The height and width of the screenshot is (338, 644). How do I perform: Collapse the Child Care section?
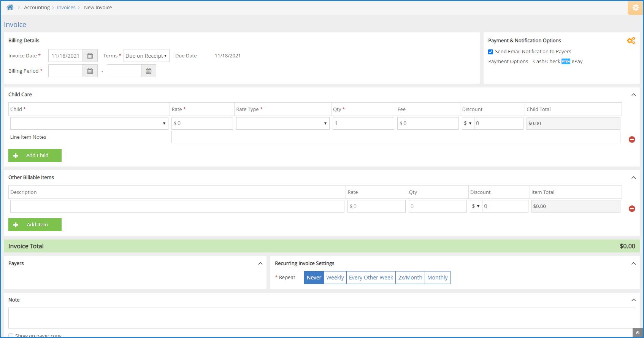coord(633,95)
